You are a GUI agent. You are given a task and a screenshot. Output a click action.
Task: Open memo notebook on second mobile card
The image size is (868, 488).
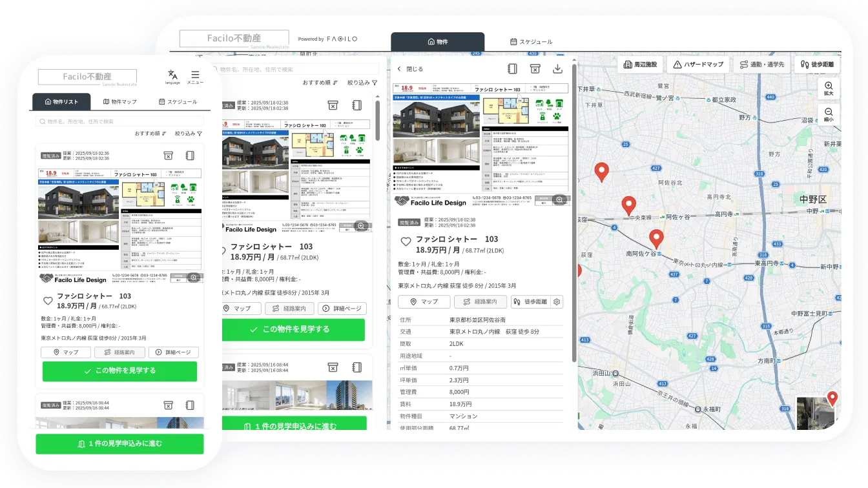pyautogui.click(x=190, y=405)
